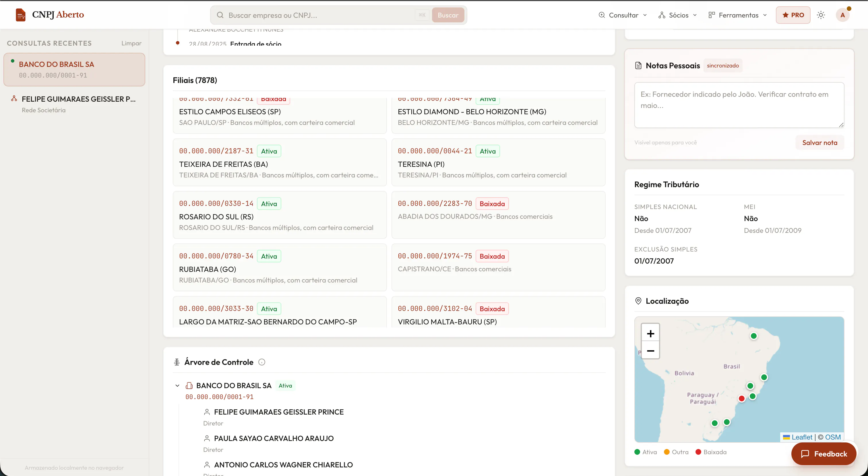This screenshot has width=868, height=476.
Task: Click person icon for FELIPE GUIMARAES GEISSLER PRINCE
Action: click(207, 412)
